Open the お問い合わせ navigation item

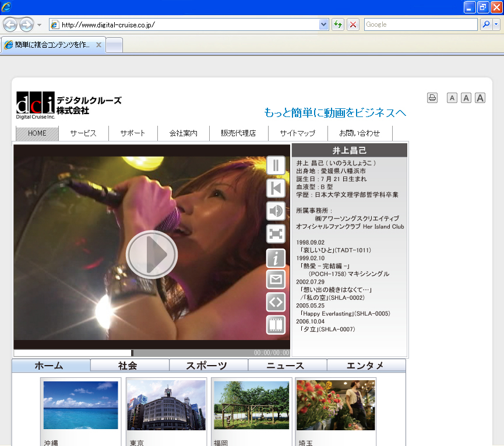tap(360, 133)
